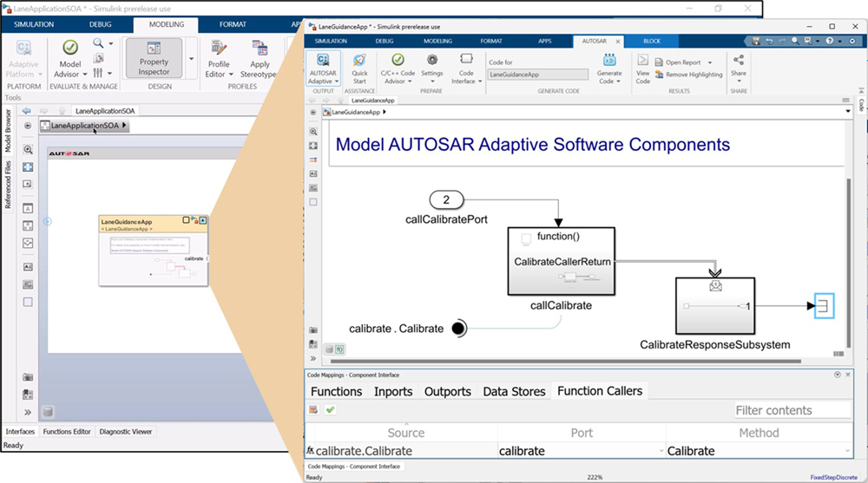Click back arrow in LaneApplicationSOA navigation

pyautogui.click(x=26, y=111)
